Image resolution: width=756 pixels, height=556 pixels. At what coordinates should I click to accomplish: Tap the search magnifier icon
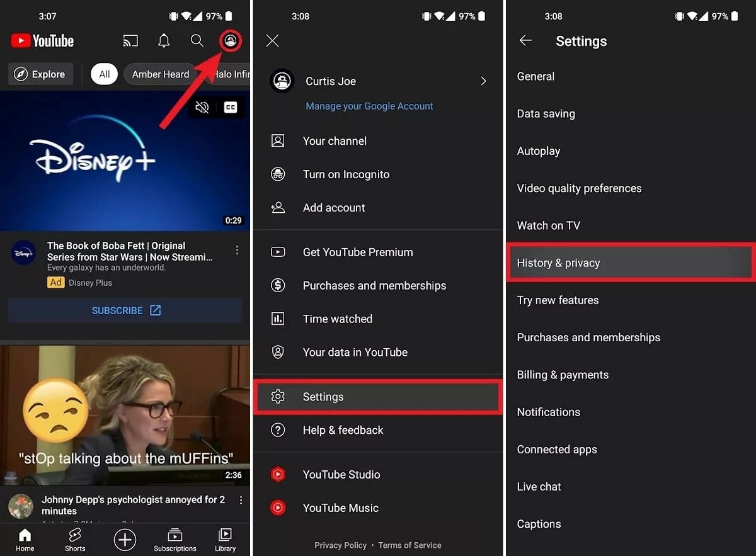coord(197,41)
